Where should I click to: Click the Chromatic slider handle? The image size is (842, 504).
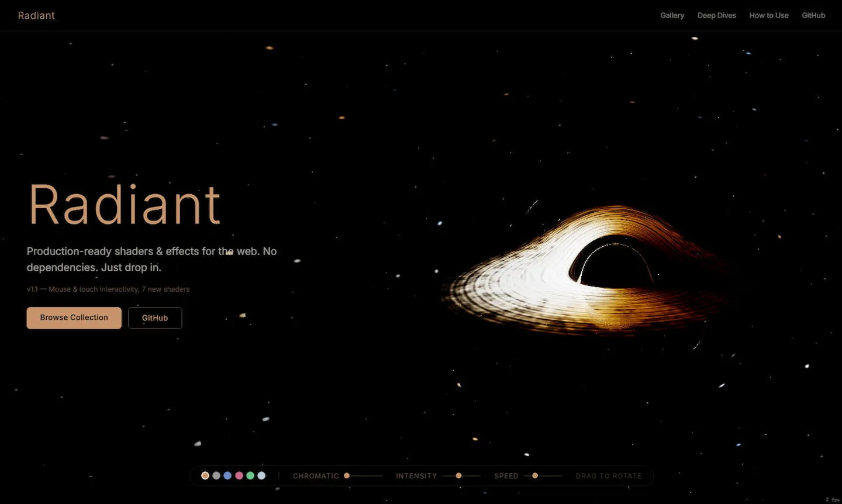tap(347, 476)
